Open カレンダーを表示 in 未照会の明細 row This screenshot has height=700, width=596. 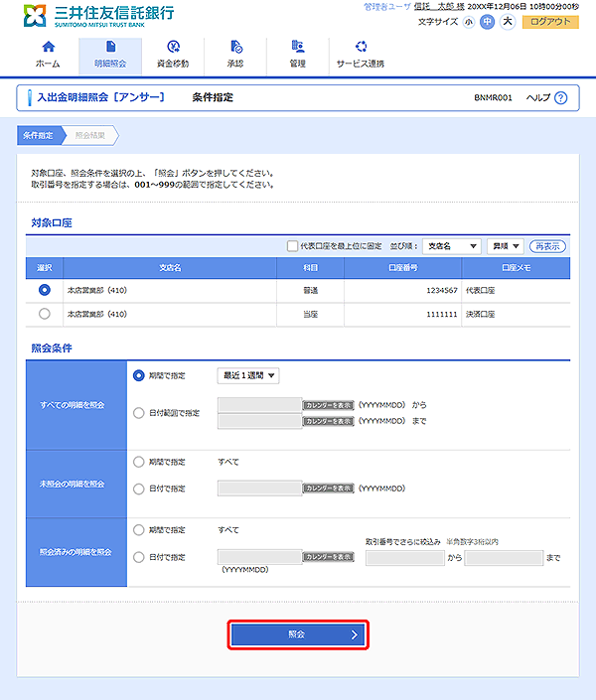[x=329, y=489]
